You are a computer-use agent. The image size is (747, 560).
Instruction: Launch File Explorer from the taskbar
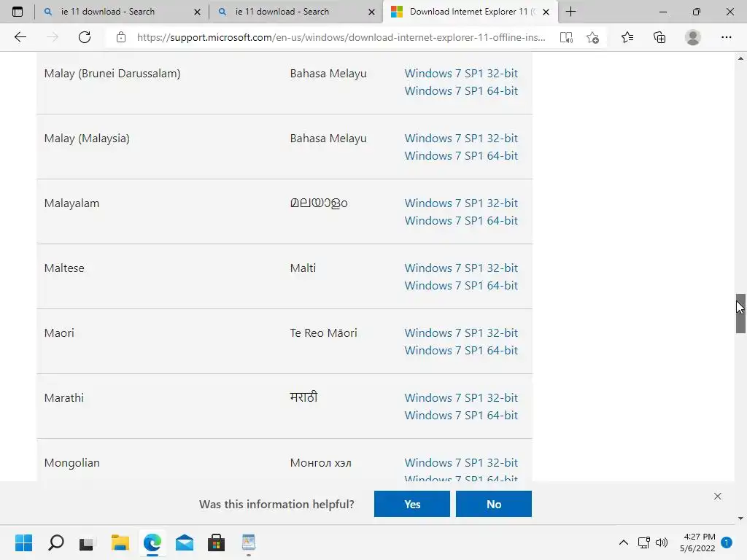[120, 542]
